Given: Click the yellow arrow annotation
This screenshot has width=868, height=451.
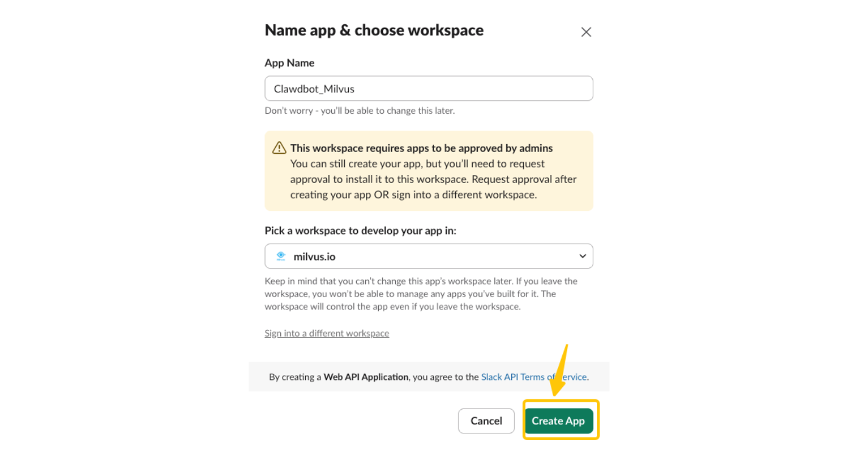Looking at the screenshot, I should coord(560,370).
